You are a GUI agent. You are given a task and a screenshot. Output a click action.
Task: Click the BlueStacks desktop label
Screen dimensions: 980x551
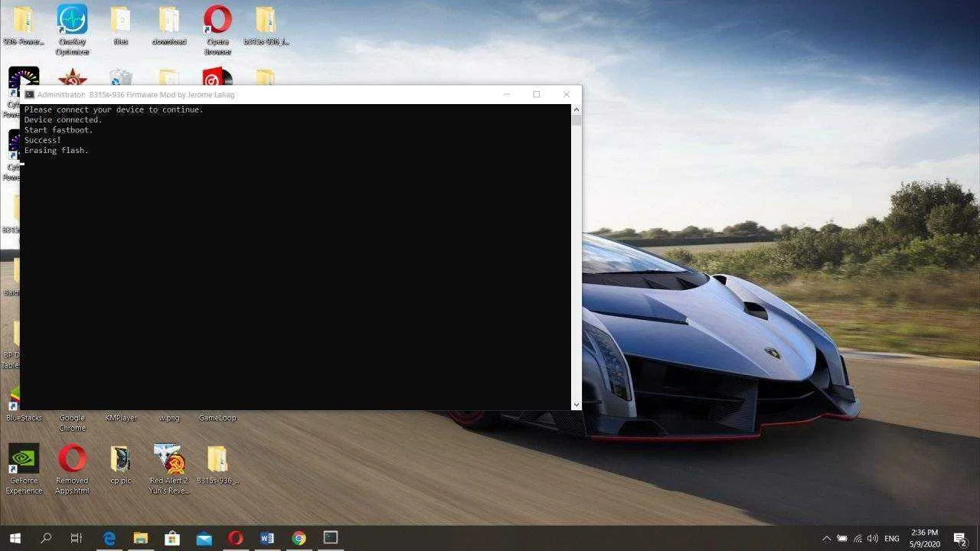(x=24, y=418)
